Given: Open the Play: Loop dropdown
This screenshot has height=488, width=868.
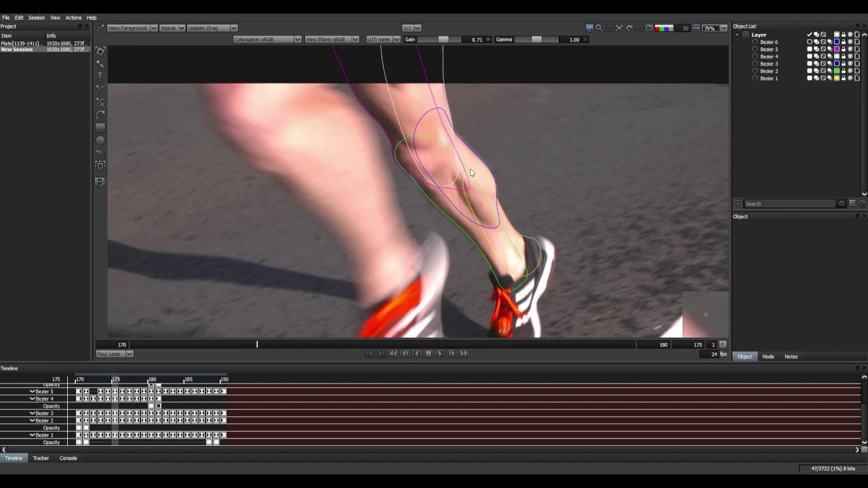Looking at the screenshot, I should pos(114,354).
